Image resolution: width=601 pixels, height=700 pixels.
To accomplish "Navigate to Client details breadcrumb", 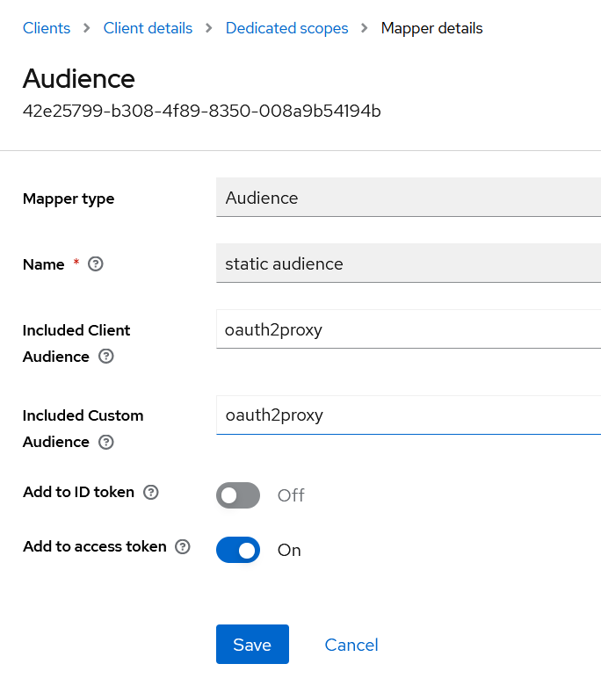I will 148,28.
